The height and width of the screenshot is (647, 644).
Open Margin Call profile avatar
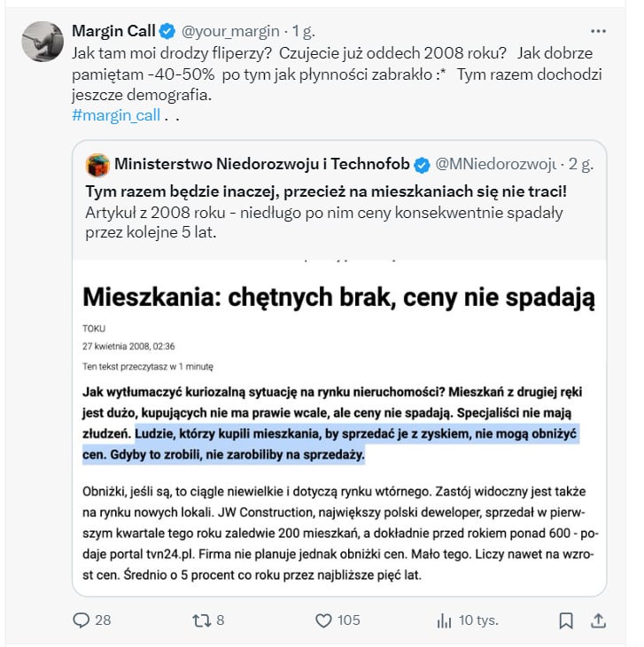pyautogui.click(x=42, y=42)
